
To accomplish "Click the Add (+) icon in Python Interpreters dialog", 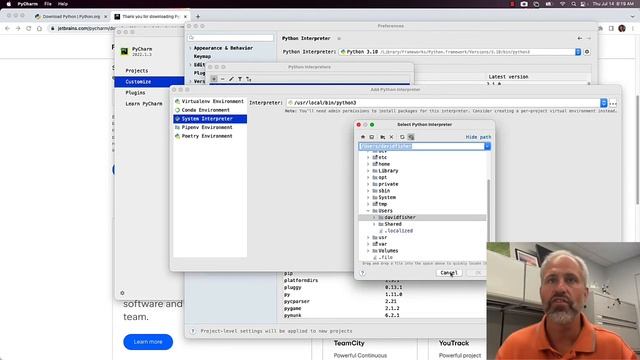I will coord(214,79).
